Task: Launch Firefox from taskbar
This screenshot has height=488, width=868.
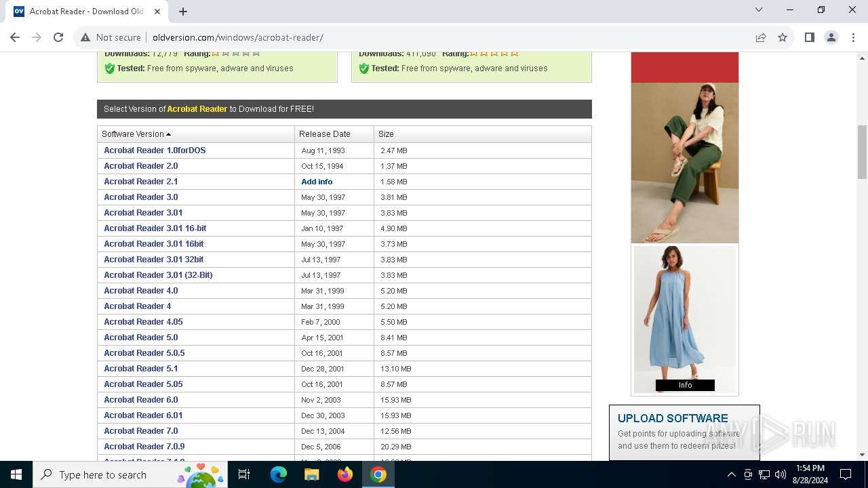Action: click(345, 474)
